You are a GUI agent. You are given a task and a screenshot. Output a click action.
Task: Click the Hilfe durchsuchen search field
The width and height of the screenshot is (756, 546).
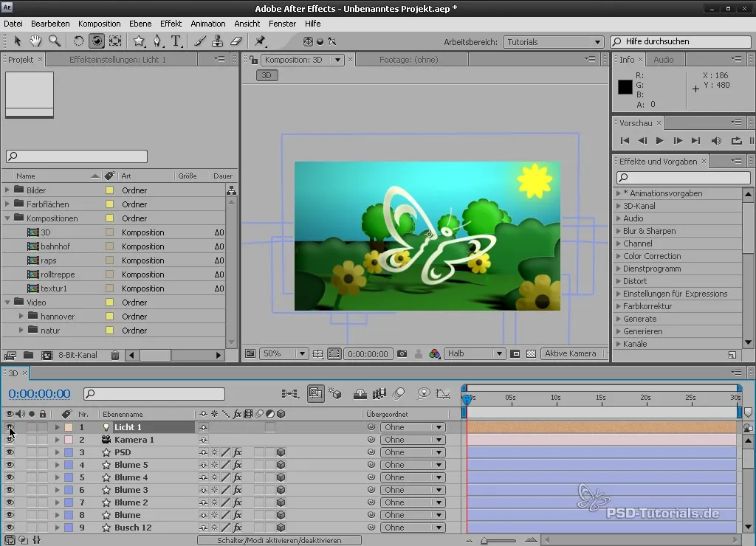pos(680,41)
